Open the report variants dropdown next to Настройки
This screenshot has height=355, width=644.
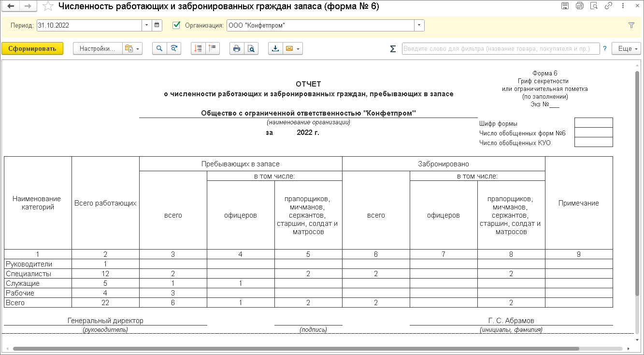(132, 48)
